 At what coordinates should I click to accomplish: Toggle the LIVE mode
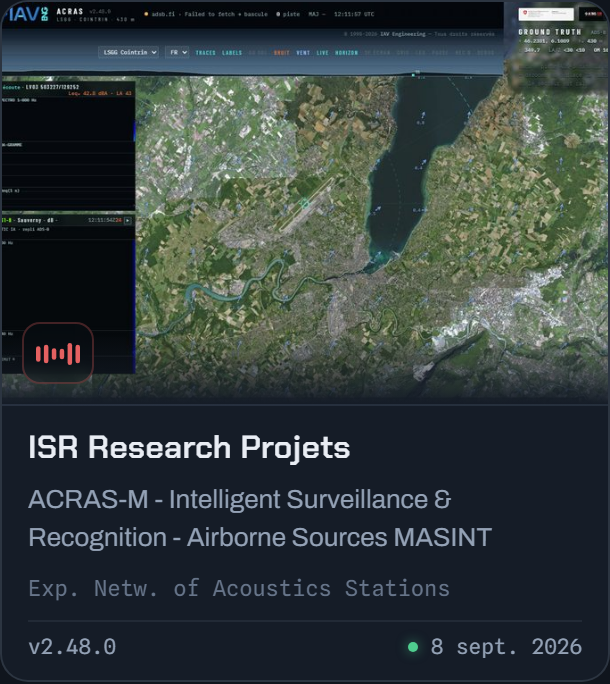click(x=322, y=53)
